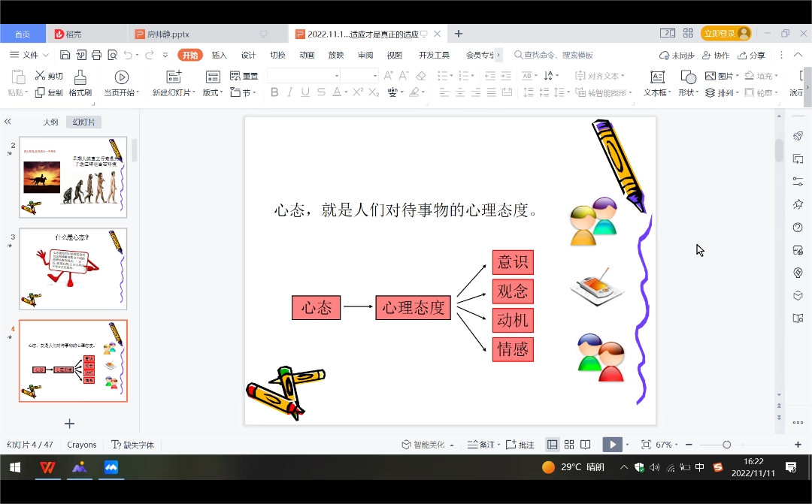
Task: Click the Login (立即登录) button
Action: 726,34
